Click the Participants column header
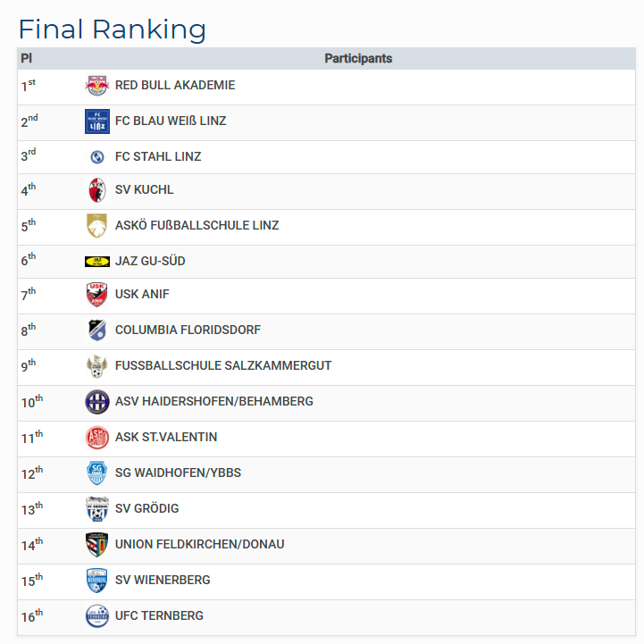644x644 pixels. pyautogui.click(x=358, y=59)
